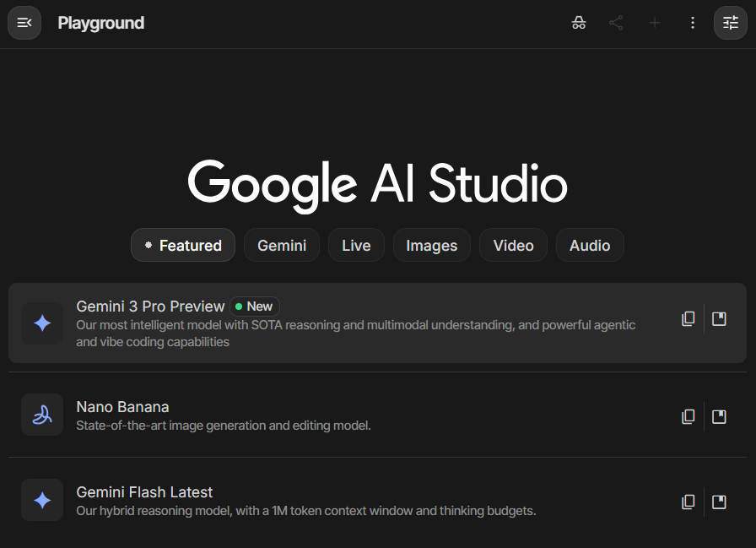This screenshot has height=548, width=756.
Task: Choose the Nano Banana model
Action: pos(377,415)
